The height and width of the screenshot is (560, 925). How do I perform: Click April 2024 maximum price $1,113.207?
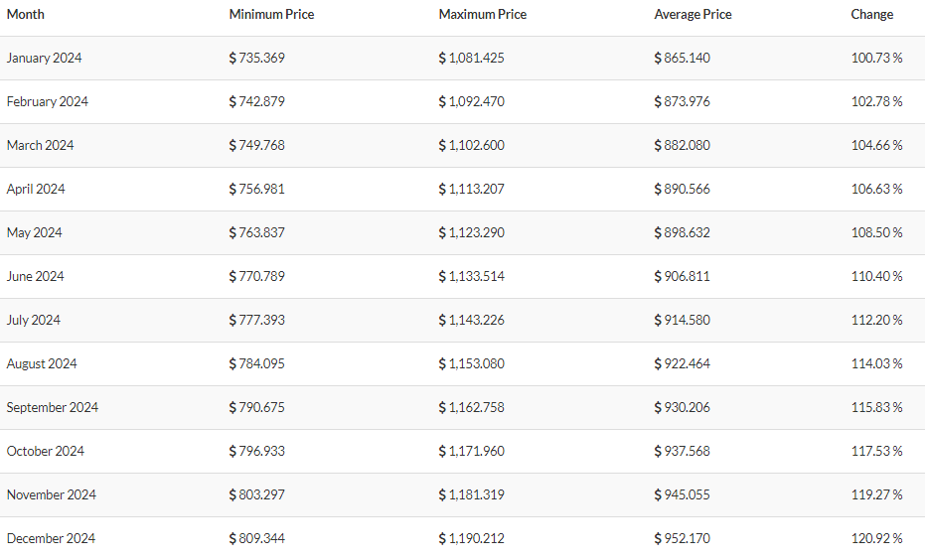click(471, 189)
